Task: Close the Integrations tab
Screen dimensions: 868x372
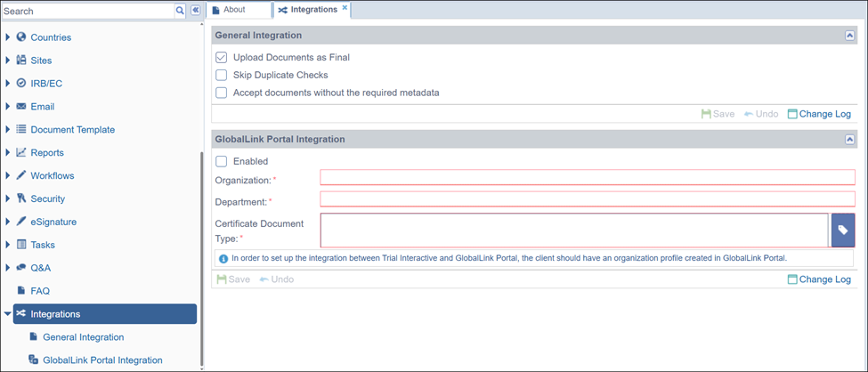Action: pos(345,8)
